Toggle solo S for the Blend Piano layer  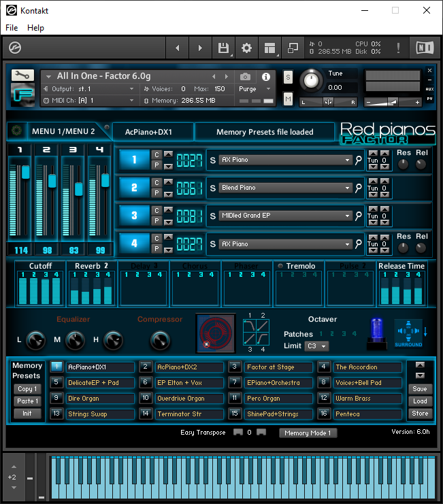tap(212, 188)
